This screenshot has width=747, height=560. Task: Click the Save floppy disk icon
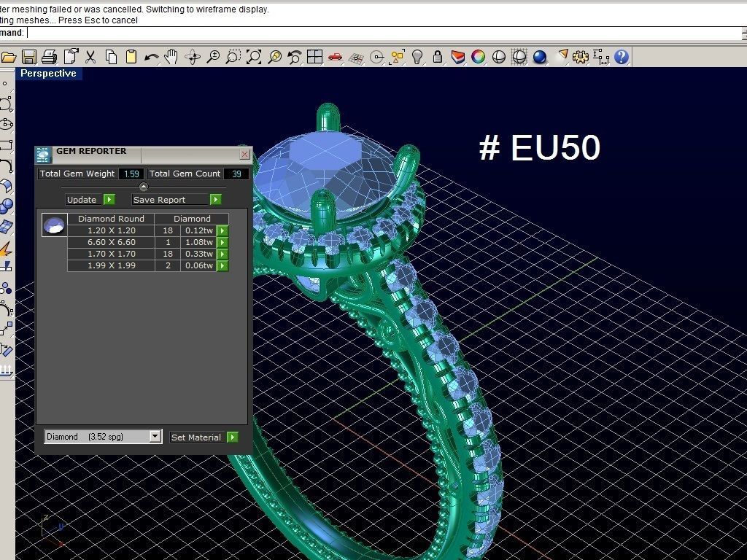coord(29,57)
